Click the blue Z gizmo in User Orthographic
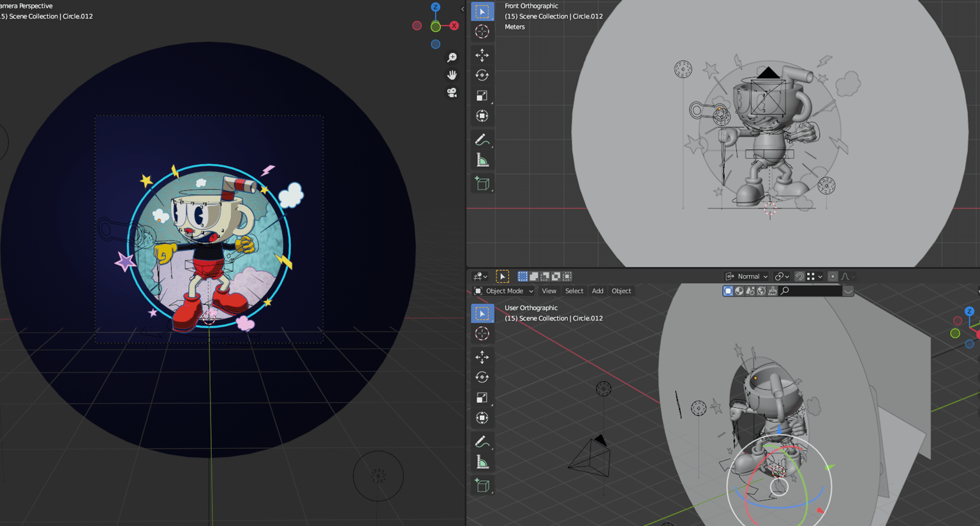 coord(969,311)
